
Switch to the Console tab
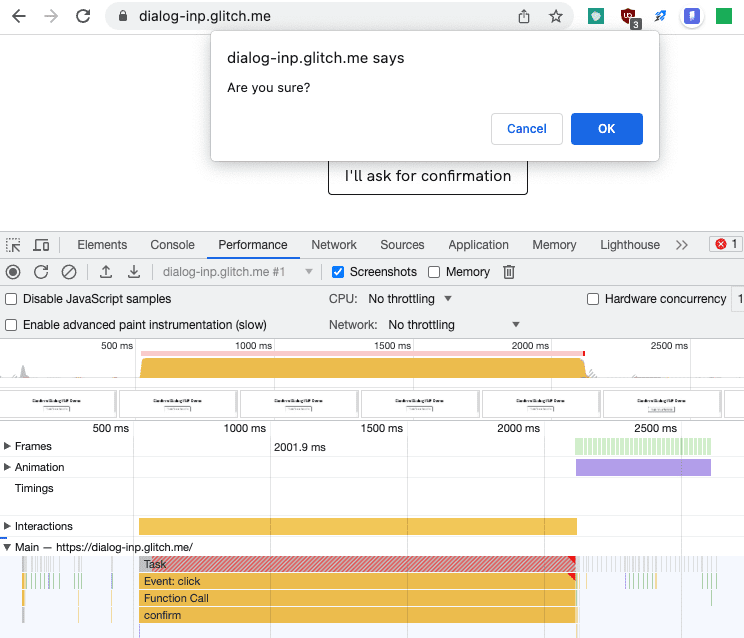pyautogui.click(x=172, y=245)
